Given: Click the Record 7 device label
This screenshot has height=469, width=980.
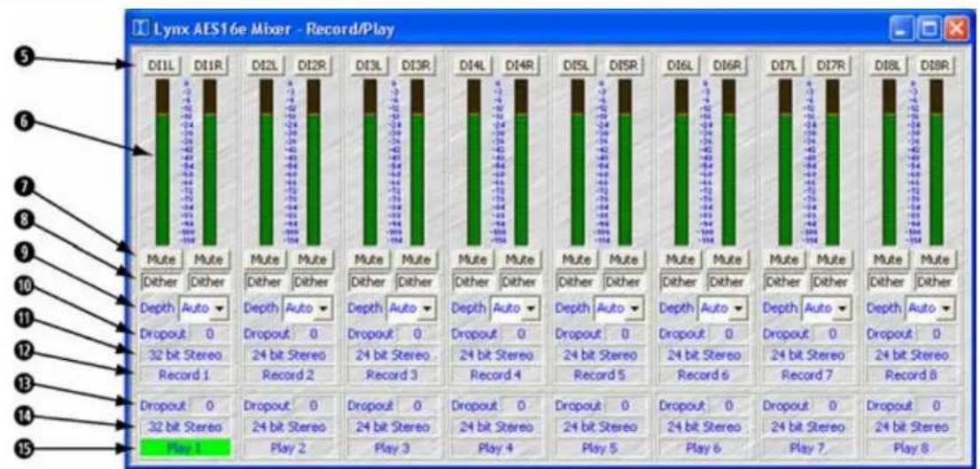Looking at the screenshot, I should click(810, 375).
